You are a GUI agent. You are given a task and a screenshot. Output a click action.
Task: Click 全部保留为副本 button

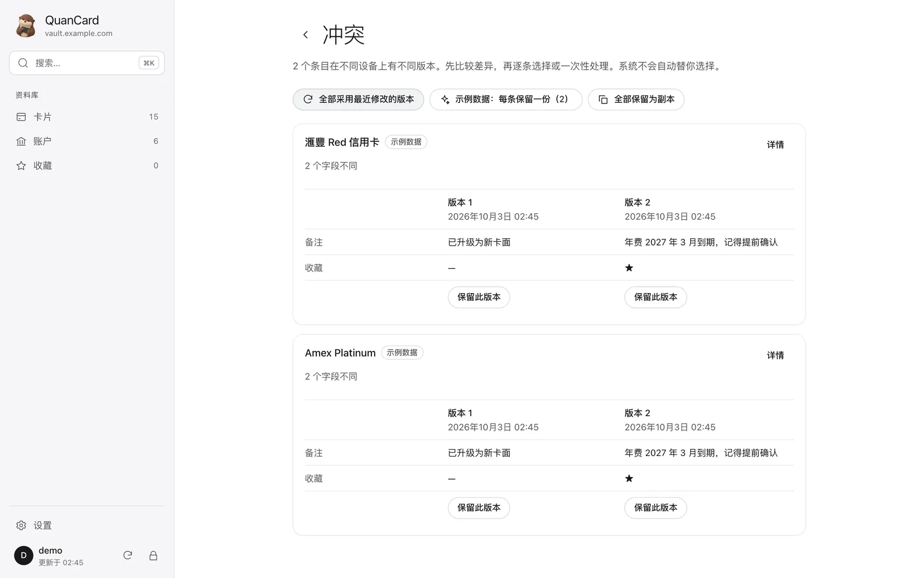click(636, 99)
